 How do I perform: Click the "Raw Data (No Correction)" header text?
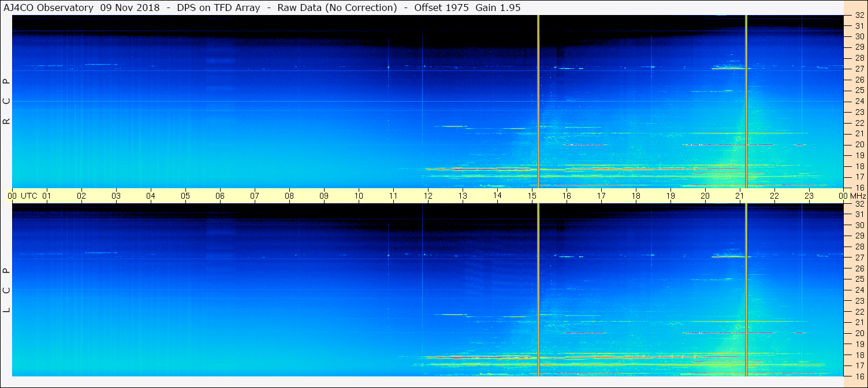coord(337,8)
